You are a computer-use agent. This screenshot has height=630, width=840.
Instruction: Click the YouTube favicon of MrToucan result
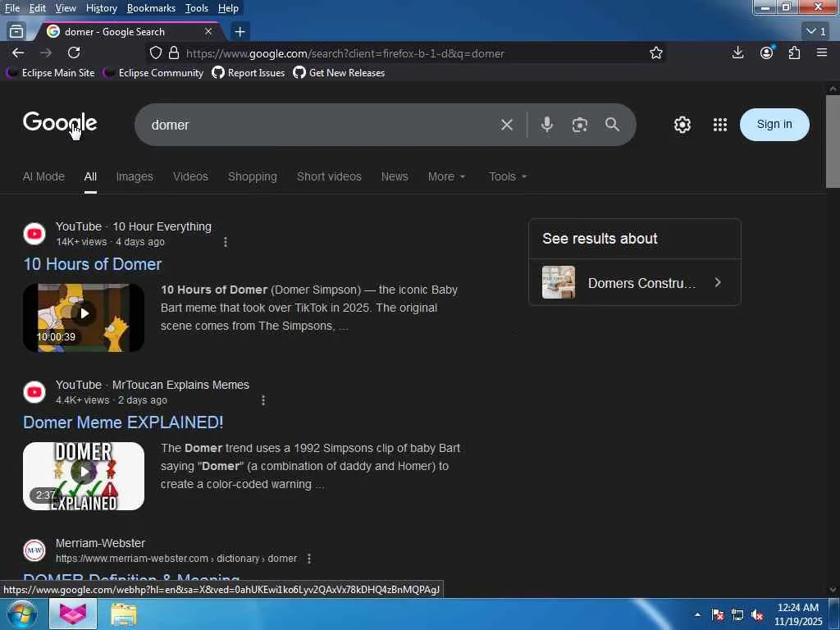pyautogui.click(x=34, y=391)
